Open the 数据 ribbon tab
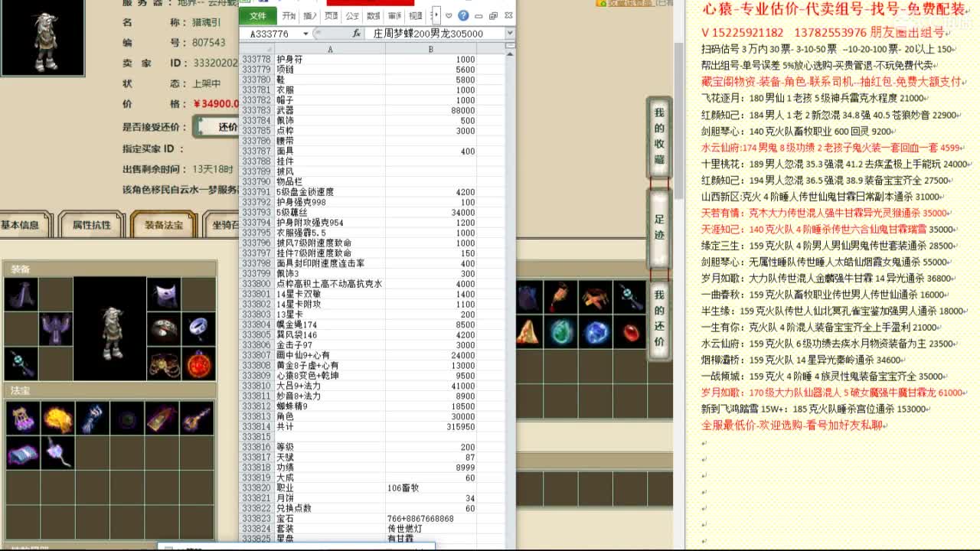 tap(373, 15)
